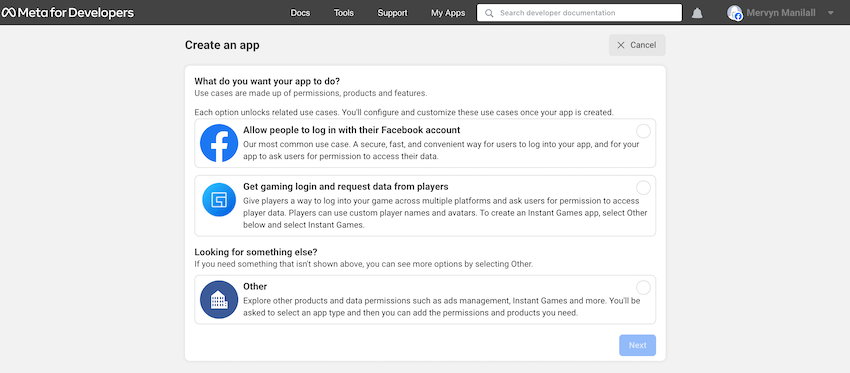Select the Other radio button

643,287
